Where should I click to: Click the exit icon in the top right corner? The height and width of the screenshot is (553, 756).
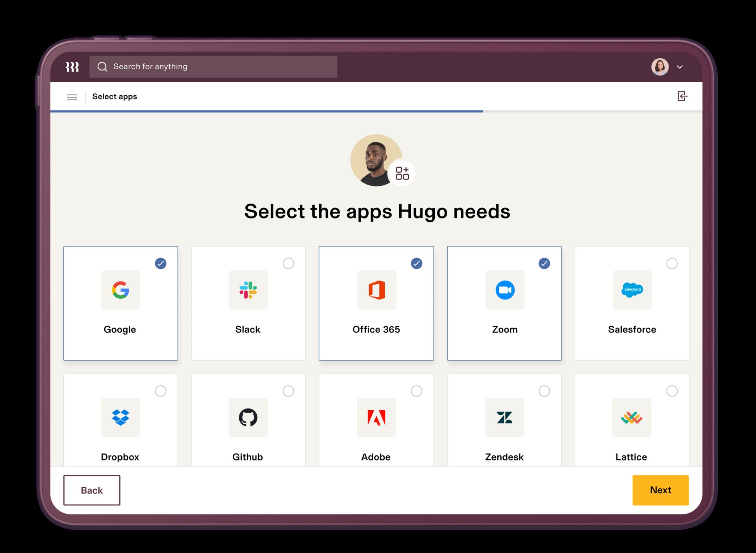(x=682, y=96)
